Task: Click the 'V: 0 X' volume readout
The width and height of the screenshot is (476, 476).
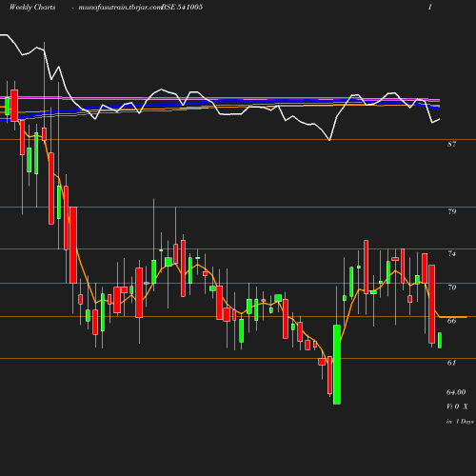Action: tap(457, 407)
